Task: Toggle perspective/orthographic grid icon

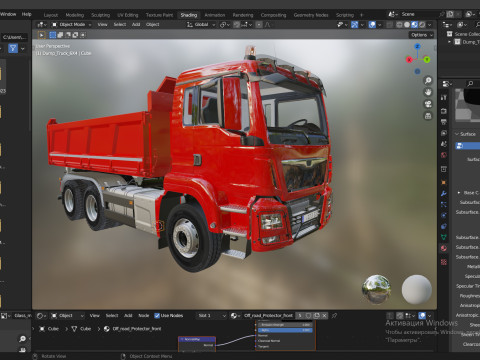Action: tap(428, 116)
